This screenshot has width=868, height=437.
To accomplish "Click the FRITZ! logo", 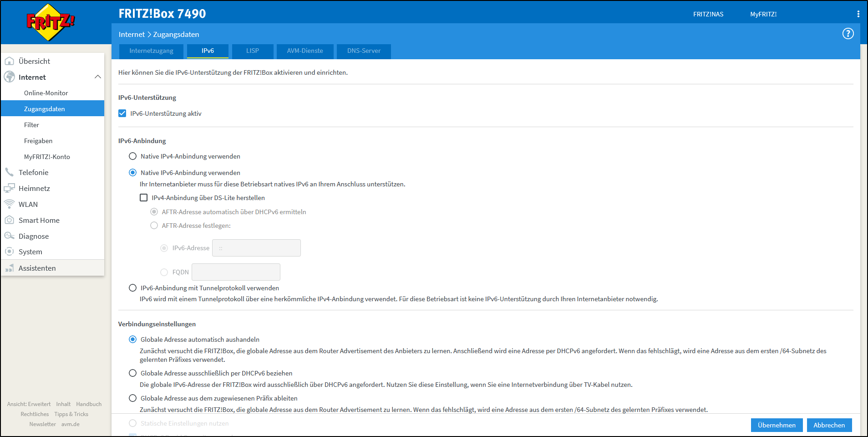I will pyautogui.click(x=51, y=22).
